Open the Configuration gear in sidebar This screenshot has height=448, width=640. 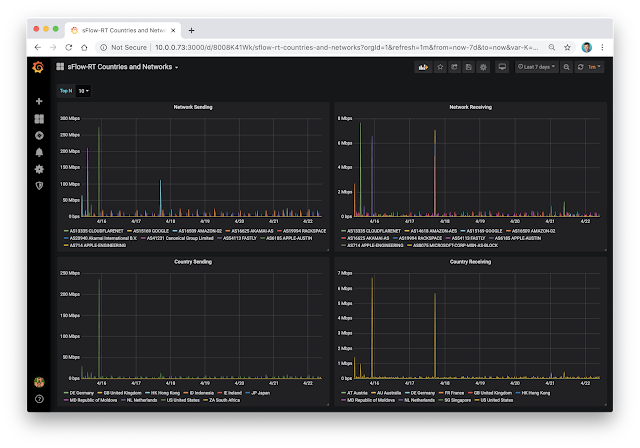click(x=39, y=169)
